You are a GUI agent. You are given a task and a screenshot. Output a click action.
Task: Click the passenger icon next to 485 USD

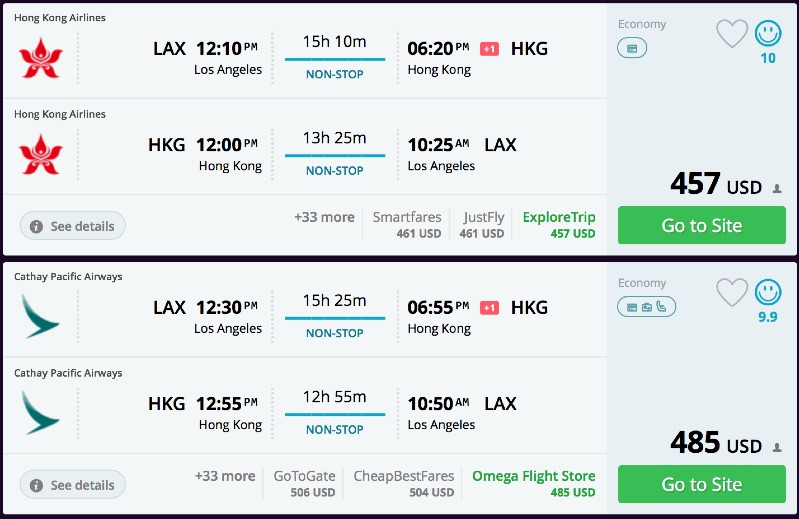click(777, 447)
